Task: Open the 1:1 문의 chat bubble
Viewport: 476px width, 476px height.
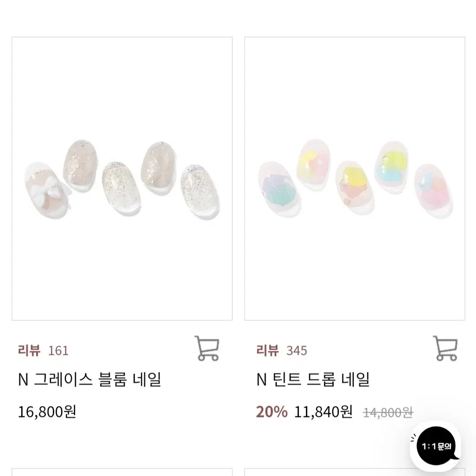Action: (436, 446)
